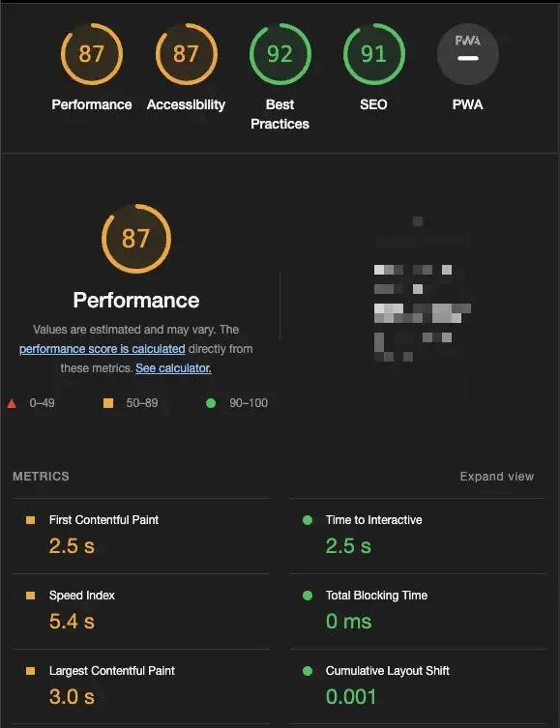Image resolution: width=560 pixels, height=728 pixels.
Task: Open the 'See calculator.' link
Action: pyautogui.click(x=174, y=368)
